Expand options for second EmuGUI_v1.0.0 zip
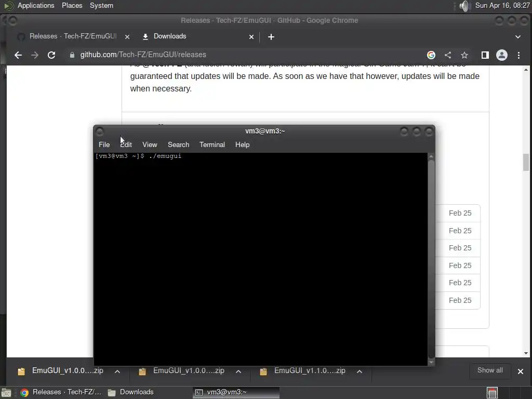532x399 pixels. point(238,371)
